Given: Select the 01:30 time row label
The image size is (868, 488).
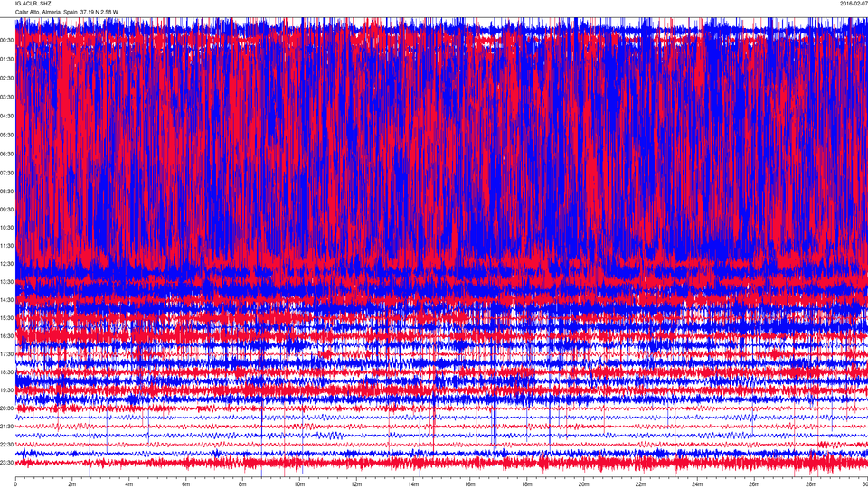Looking at the screenshot, I should click(x=6, y=60).
